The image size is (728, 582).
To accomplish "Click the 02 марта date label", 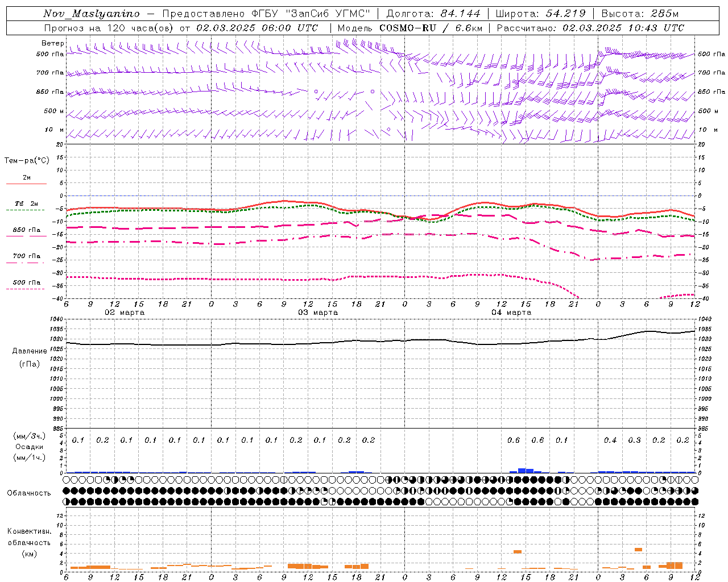I will 125,313.
